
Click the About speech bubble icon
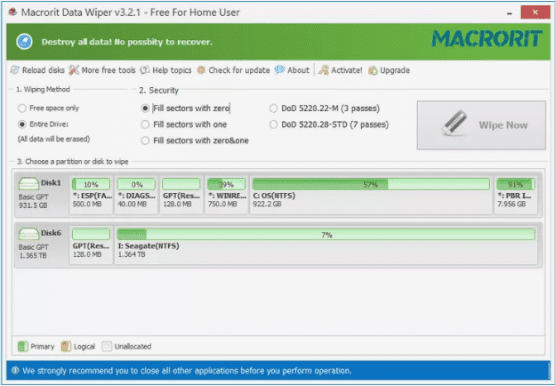(x=279, y=70)
